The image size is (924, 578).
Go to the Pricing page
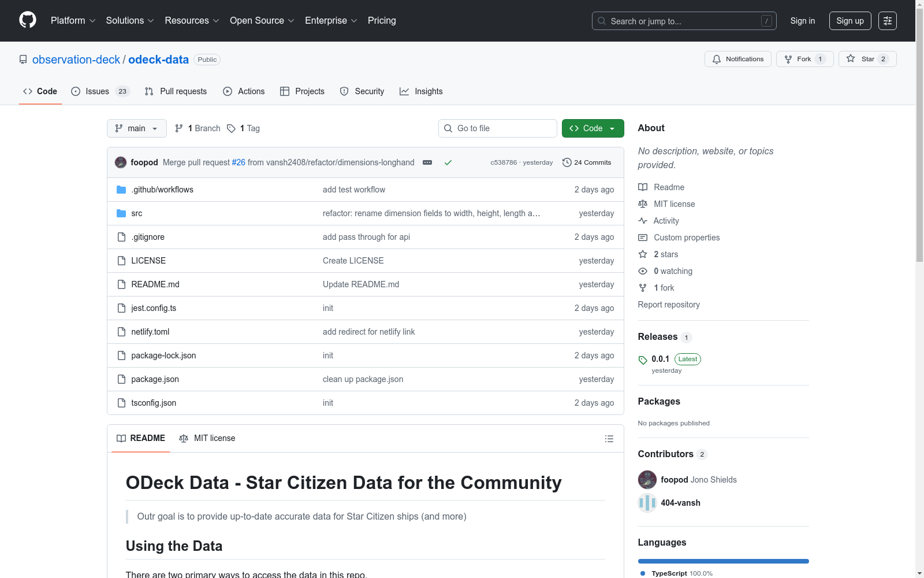tap(382, 21)
